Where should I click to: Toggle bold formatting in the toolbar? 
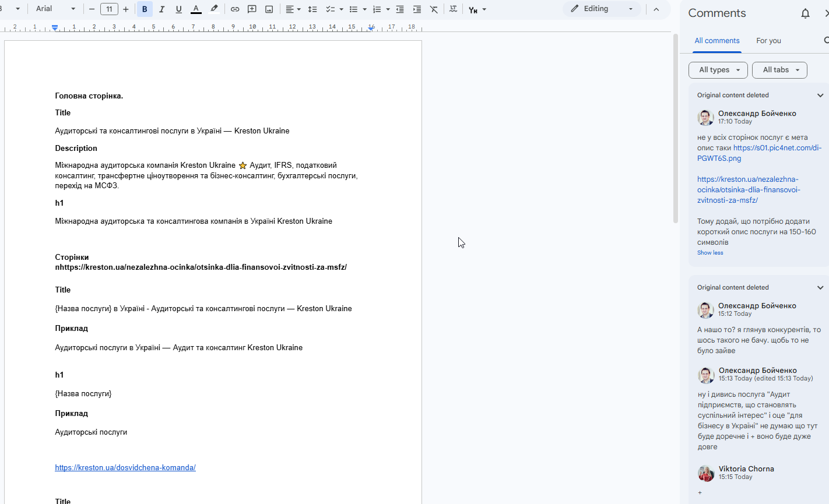coord(145,9)
